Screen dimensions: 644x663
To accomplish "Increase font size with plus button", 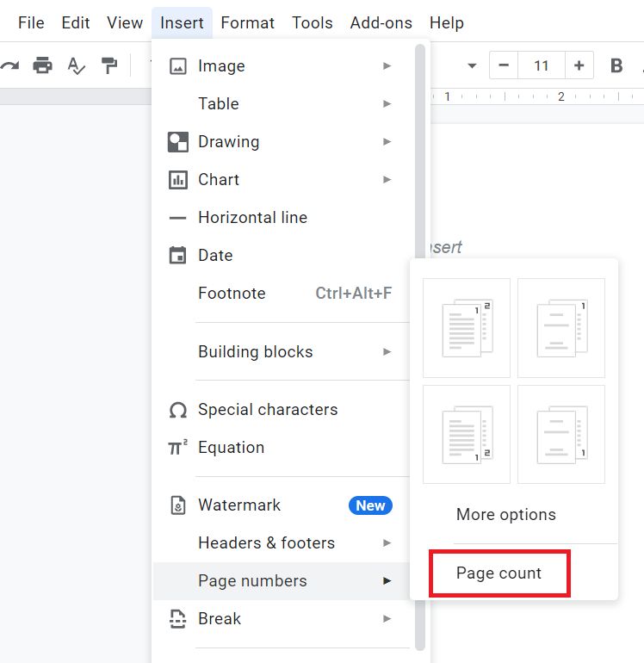I will [x=579, y=65].
